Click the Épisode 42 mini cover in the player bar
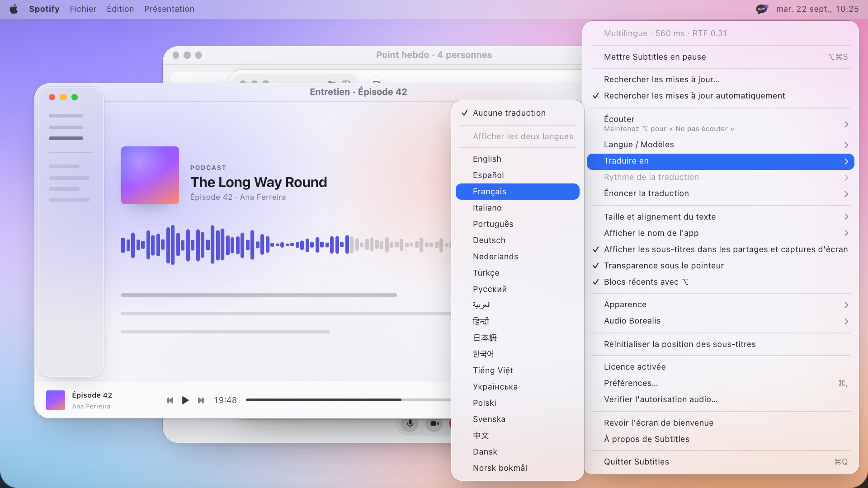Screen dimensions: 868x488 tap(56, 400)
